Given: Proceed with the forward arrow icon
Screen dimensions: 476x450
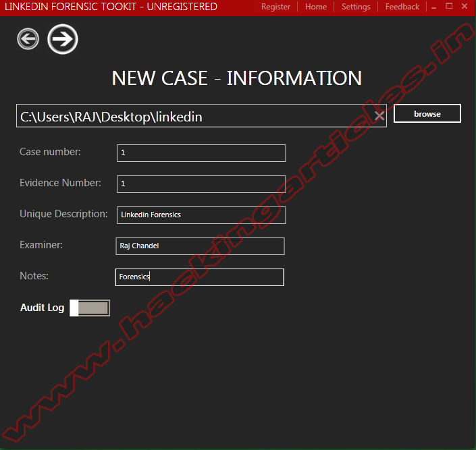Looking at the screenshot, I should coord(63,39).
